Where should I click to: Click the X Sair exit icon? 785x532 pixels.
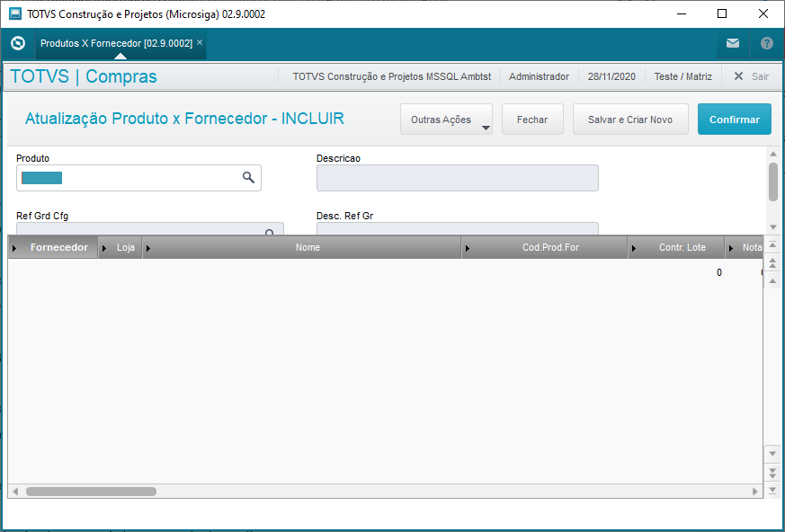738,76
